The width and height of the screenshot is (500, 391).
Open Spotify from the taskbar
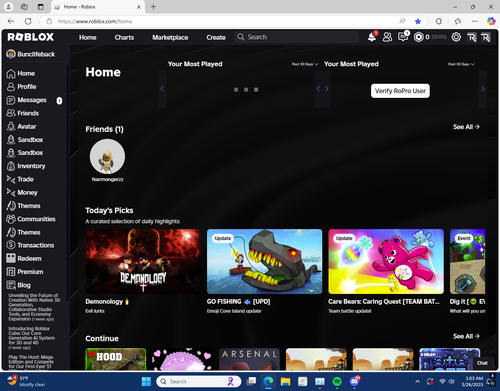[x=337, y=381]
